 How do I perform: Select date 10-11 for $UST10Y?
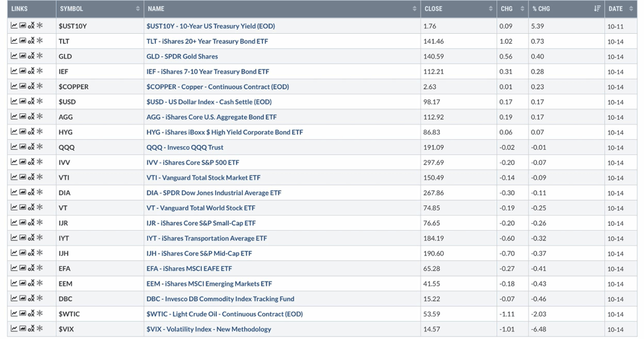pos(616,26)
